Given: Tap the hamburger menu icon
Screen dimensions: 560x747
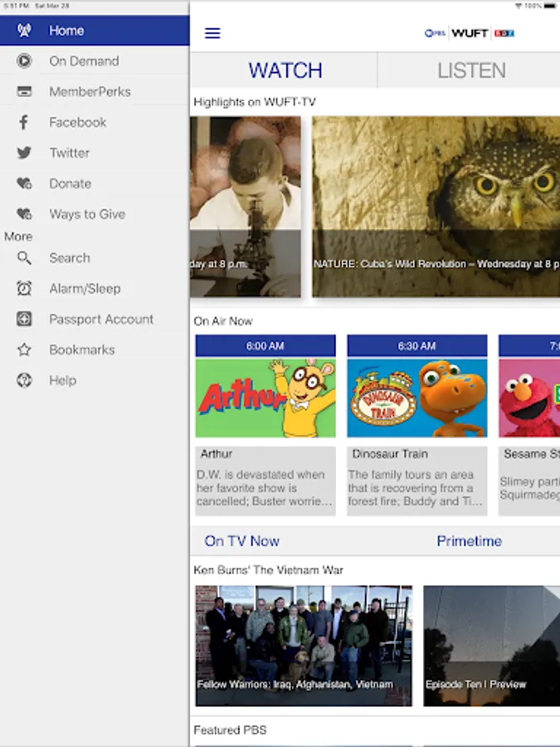Looking at the screenshot, I should 212,33.
